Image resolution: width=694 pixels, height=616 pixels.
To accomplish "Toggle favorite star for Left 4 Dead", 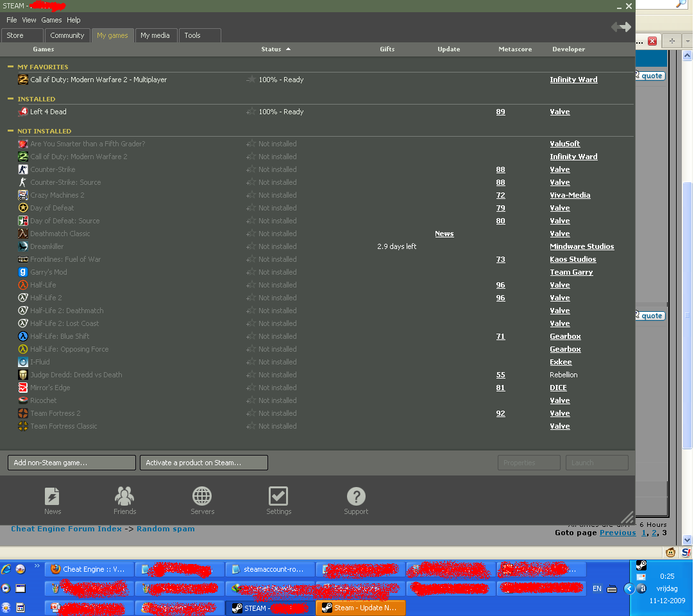I will (251, 112).
